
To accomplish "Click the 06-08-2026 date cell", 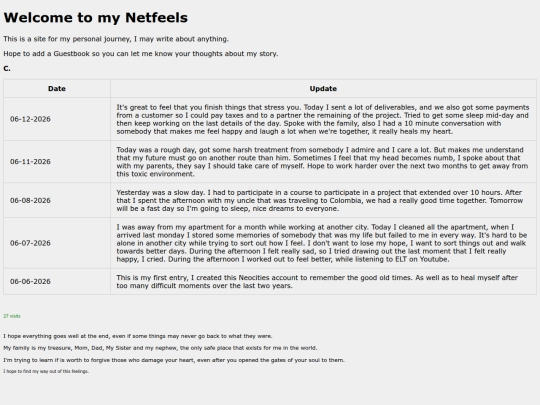I will (x=57, y=200).
